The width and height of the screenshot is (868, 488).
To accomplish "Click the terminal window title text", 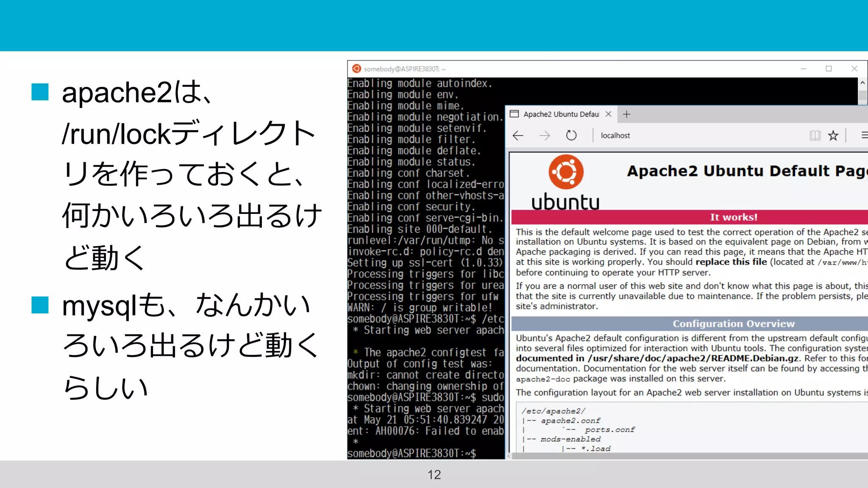I will pyautogui.click(x=404, y=69).
